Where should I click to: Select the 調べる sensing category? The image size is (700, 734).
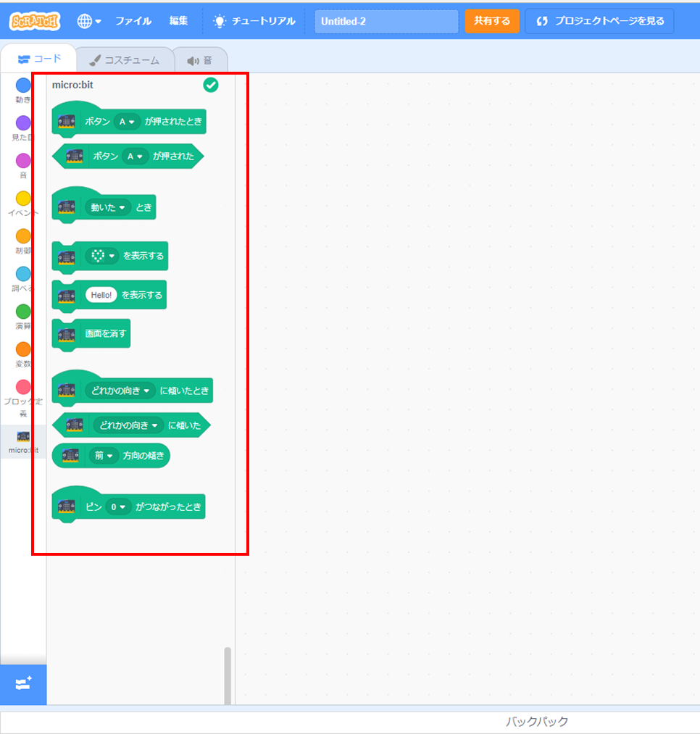[23, 280]
